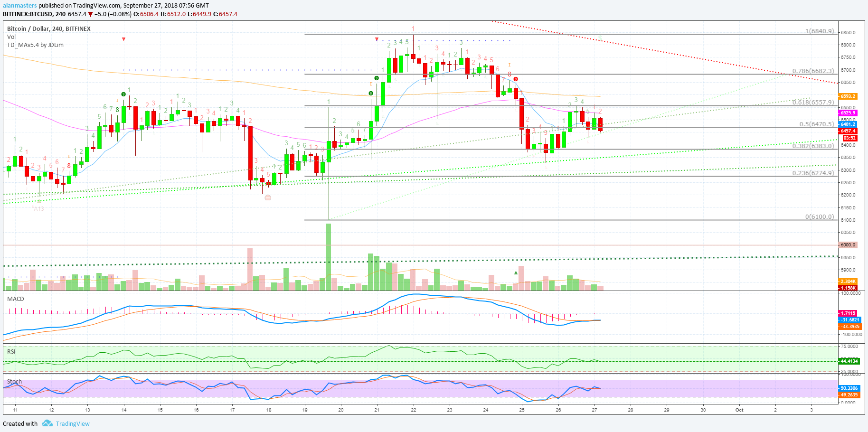This screenshot has height=432, width=868.
Task: Select Fibonacci level label 0.236(6274.9)
Action: [813, 173]
